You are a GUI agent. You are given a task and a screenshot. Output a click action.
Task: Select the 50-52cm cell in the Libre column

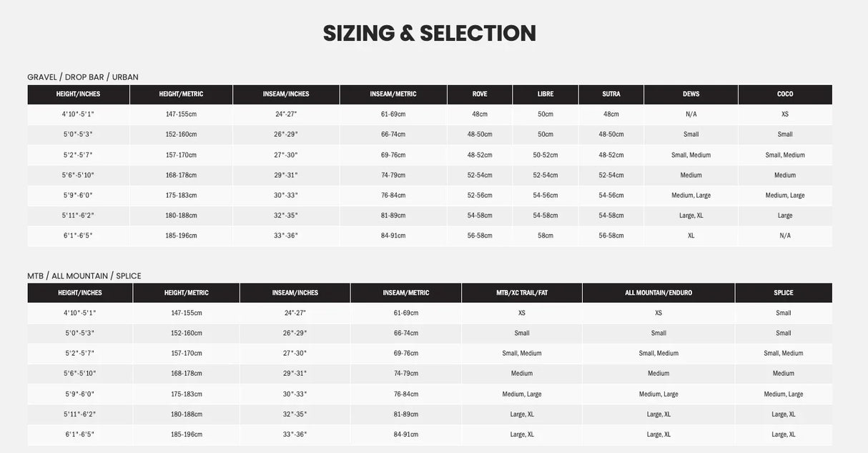[x=546, y=155]
